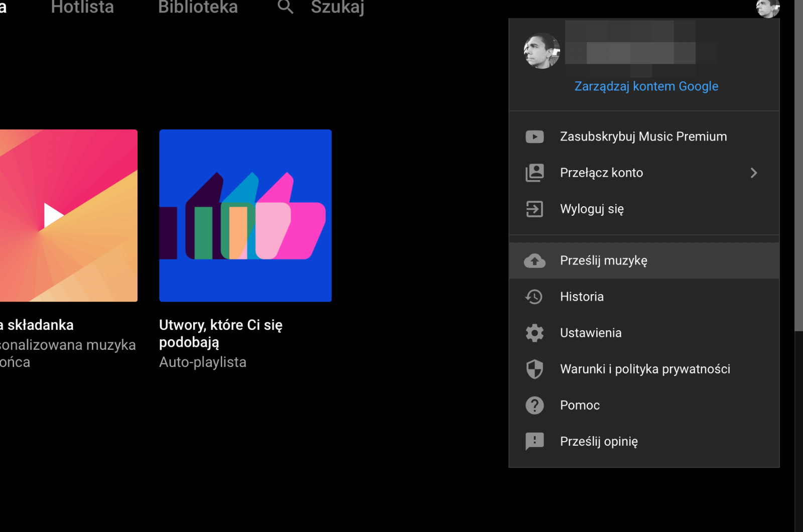The width and height of the screenshot is (803, 532).
Task: Click the Auto-playlista subtitle
Action: [203, 362]
